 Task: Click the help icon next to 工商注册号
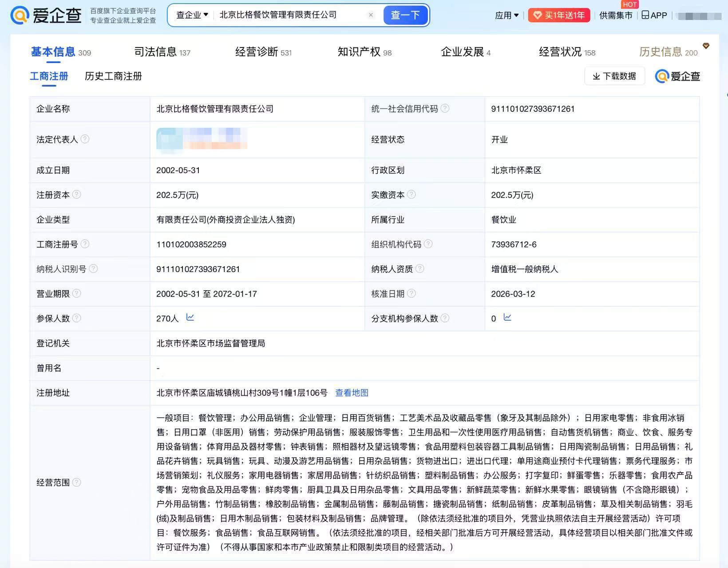(x=85, y=244)
